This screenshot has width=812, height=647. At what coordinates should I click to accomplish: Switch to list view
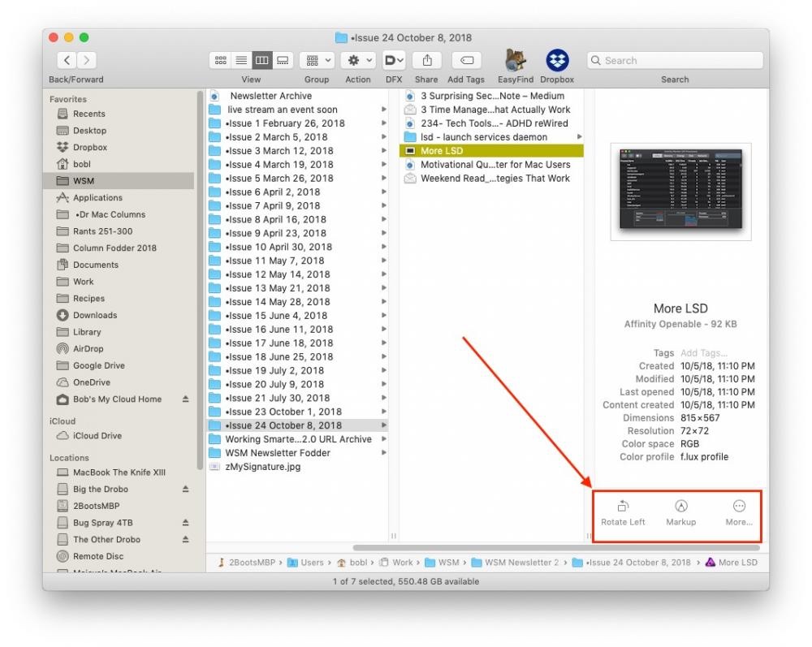241,61
